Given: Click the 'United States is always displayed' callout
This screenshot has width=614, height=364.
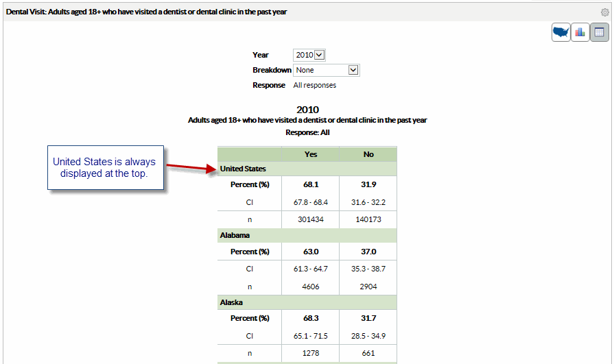Looking at the screenshot, I should tap(104, 168).
